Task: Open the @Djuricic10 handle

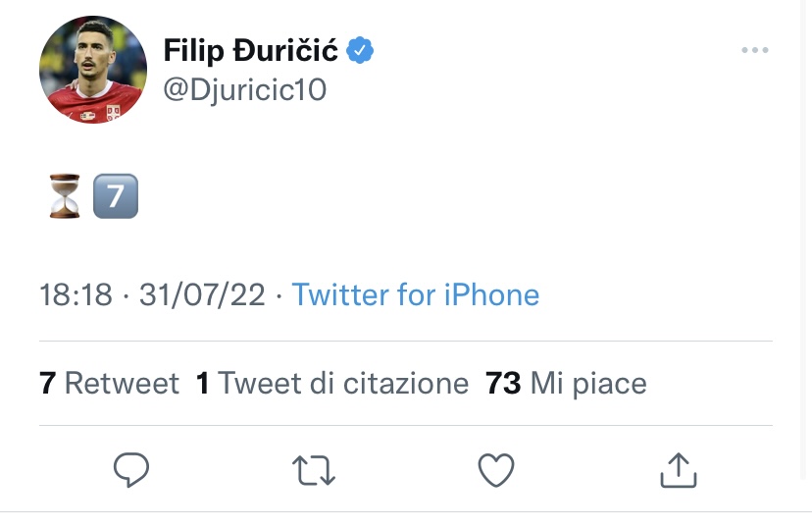Action: 244,90
